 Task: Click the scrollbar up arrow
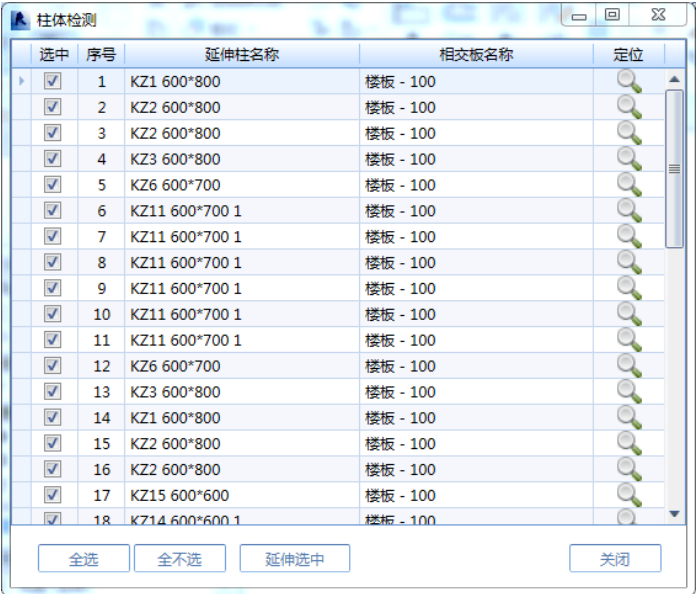675,79
